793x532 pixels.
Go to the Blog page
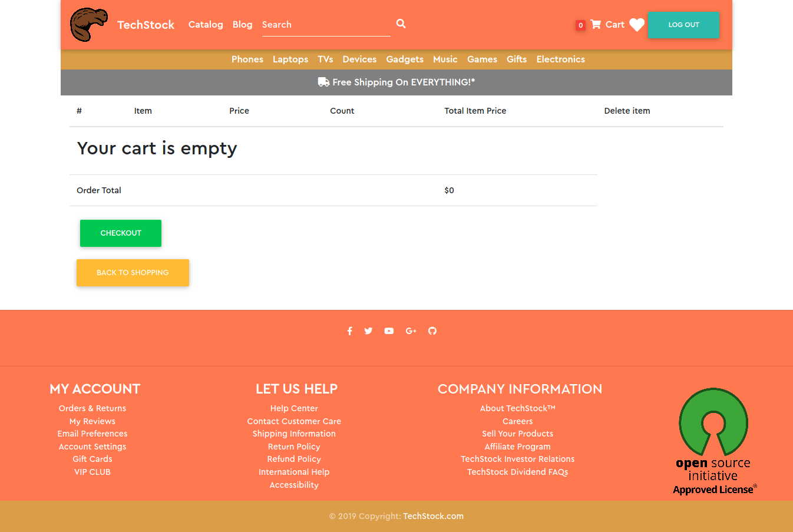coord(242,25)
